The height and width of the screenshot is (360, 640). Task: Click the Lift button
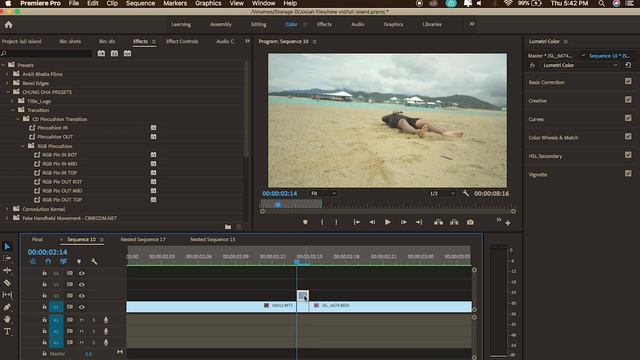click(438, 222)
